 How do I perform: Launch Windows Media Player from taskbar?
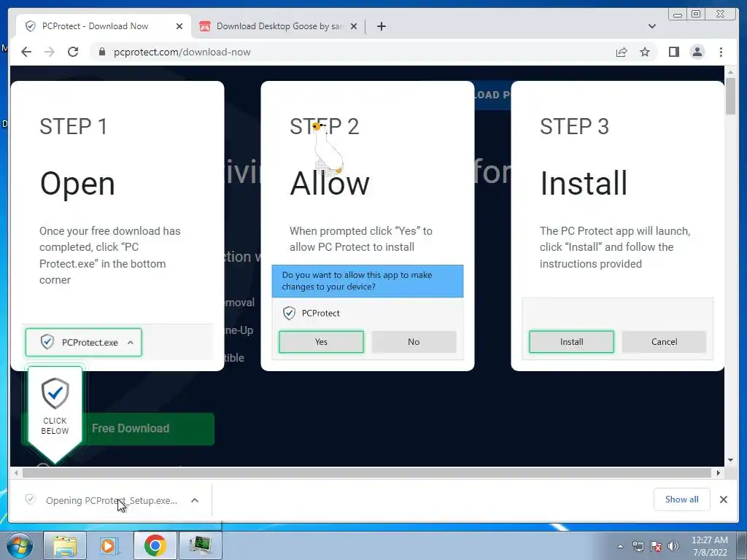(x=109, y=545)
